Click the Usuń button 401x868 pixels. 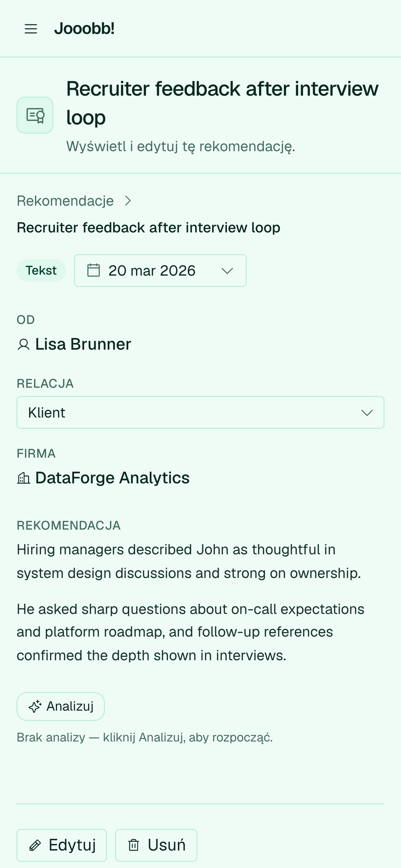coord(156,845)
